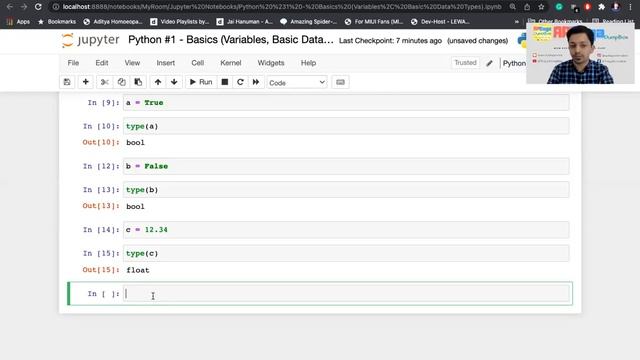Open Chrome three-dot menu

pyautogui.click(x=631, y=7)
